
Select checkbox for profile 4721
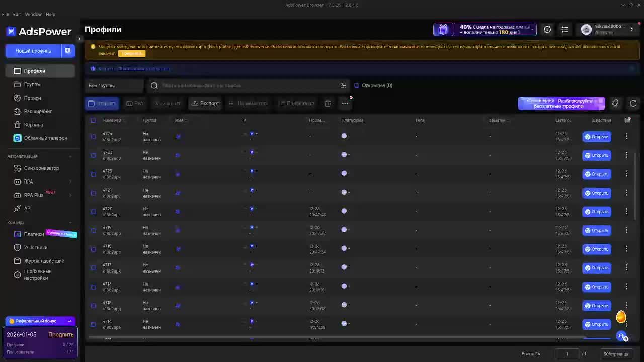coord(93,193)
